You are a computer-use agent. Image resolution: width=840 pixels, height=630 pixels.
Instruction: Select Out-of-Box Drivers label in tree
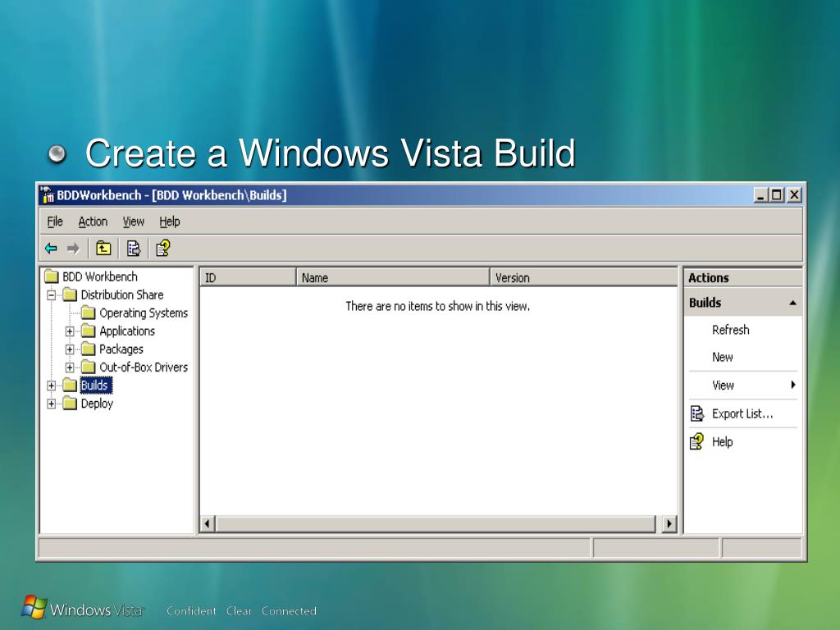144,367
